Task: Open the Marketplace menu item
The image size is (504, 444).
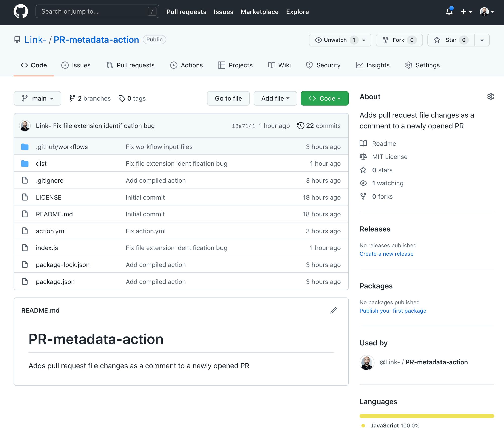Action: click(260, 12)
